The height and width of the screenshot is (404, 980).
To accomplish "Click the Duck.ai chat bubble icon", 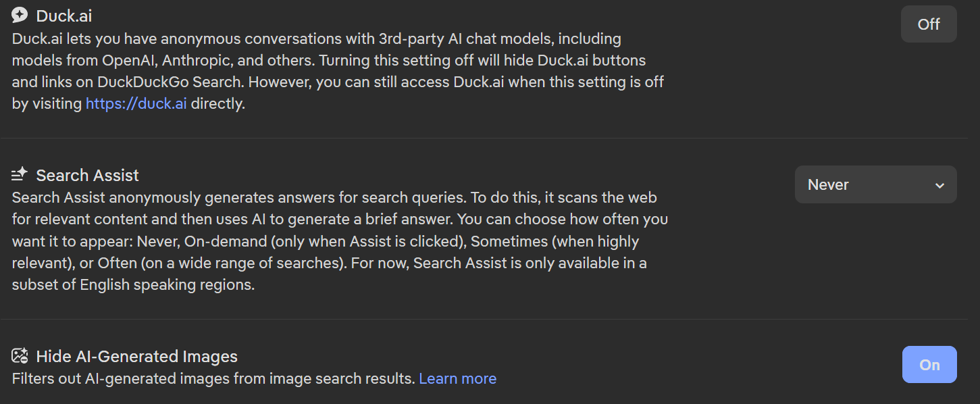I will [x=20, y=15].
